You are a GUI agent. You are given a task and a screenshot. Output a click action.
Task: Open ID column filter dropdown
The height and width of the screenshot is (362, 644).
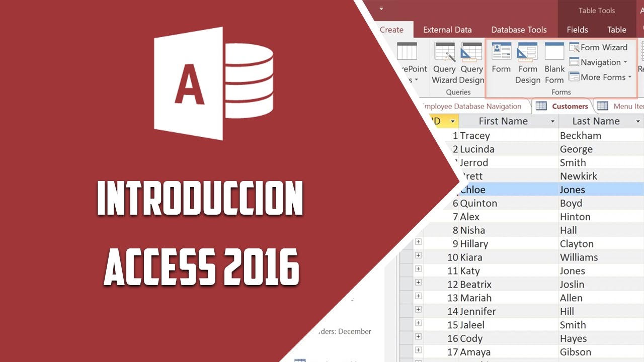pyautogui.click(x=453, y=121)
